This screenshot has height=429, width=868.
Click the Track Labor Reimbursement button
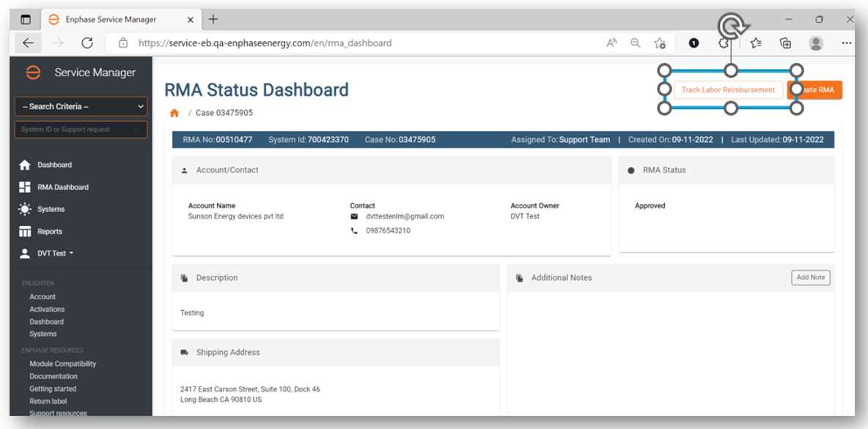pyautogui.click(x=728, y=89)
